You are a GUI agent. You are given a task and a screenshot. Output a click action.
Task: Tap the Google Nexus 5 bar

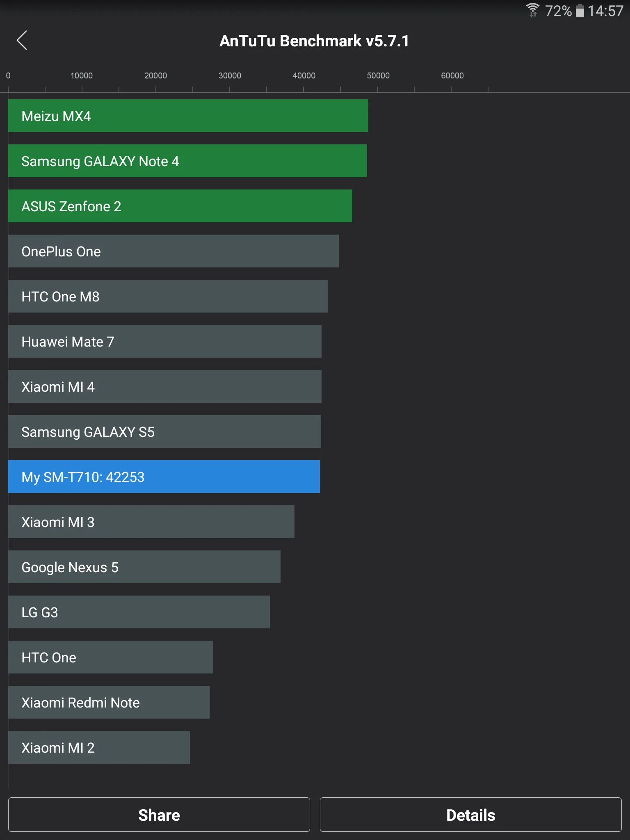coord(144,567)
